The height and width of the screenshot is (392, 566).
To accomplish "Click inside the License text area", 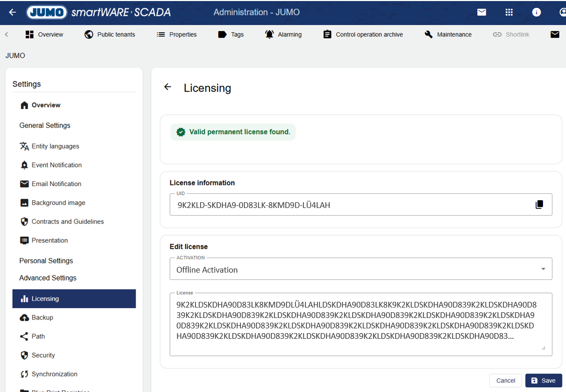I will tap(361, 325).
